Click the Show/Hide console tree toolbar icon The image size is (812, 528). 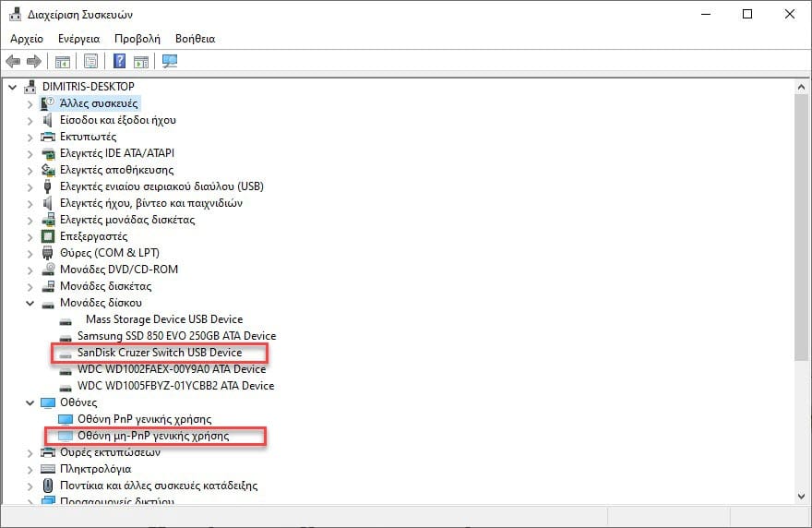(63, 62)
